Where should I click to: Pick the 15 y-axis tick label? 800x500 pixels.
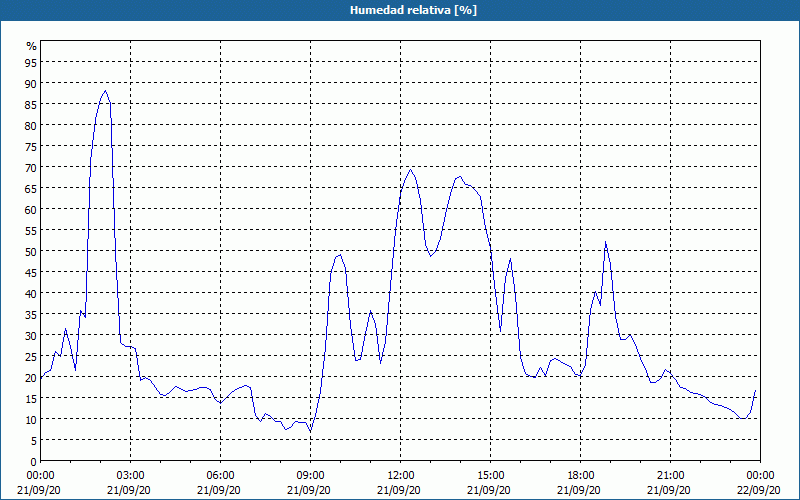tap(31, 398)
